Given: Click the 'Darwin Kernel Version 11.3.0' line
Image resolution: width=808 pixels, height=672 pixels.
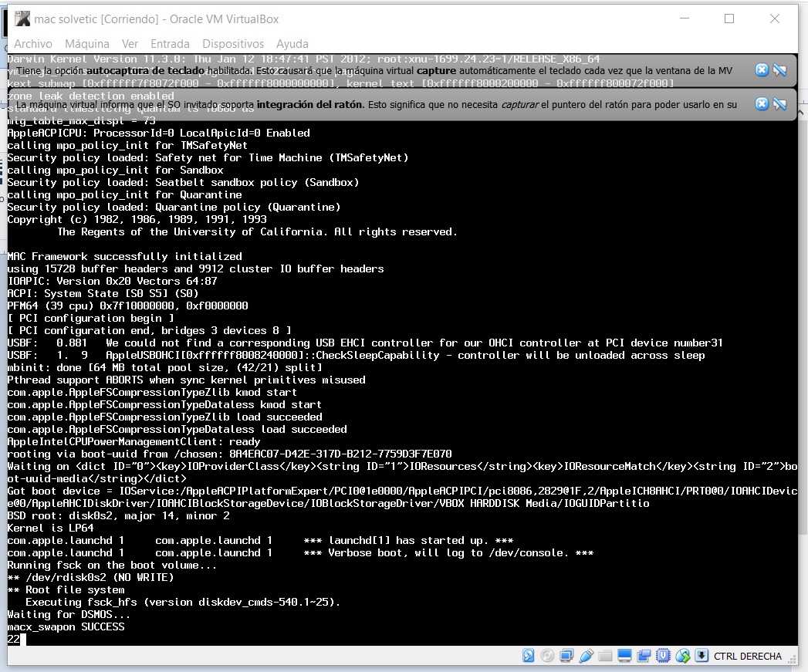Looking at the screenshot, I should point(303,59).
